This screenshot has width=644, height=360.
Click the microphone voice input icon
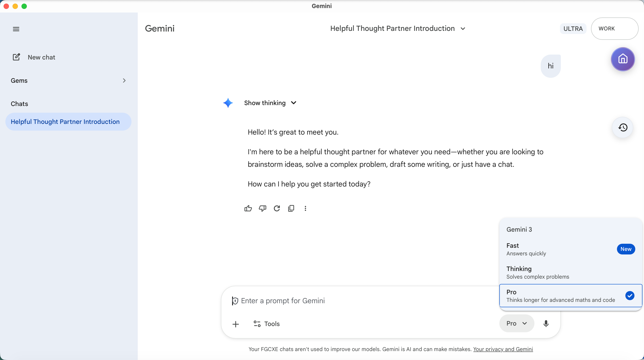tap(546, 324)
